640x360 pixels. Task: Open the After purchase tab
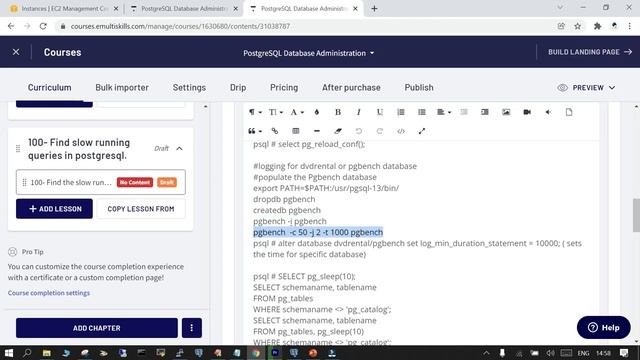[x=351, y=87]
